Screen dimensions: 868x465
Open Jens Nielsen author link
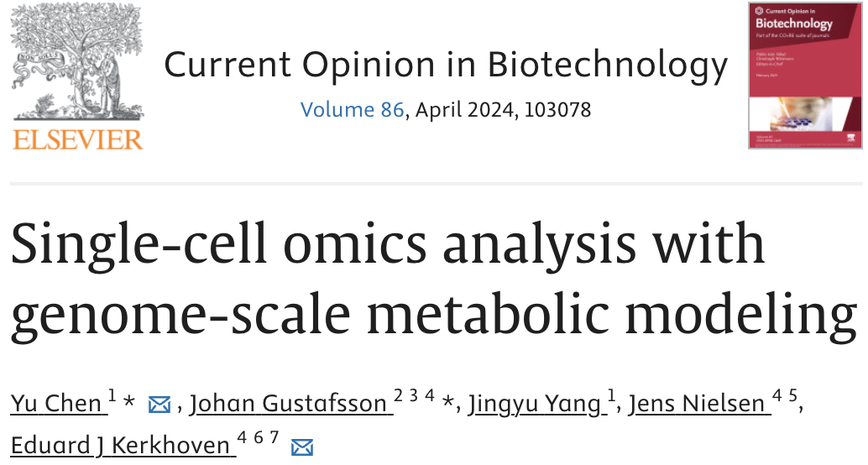698,405
